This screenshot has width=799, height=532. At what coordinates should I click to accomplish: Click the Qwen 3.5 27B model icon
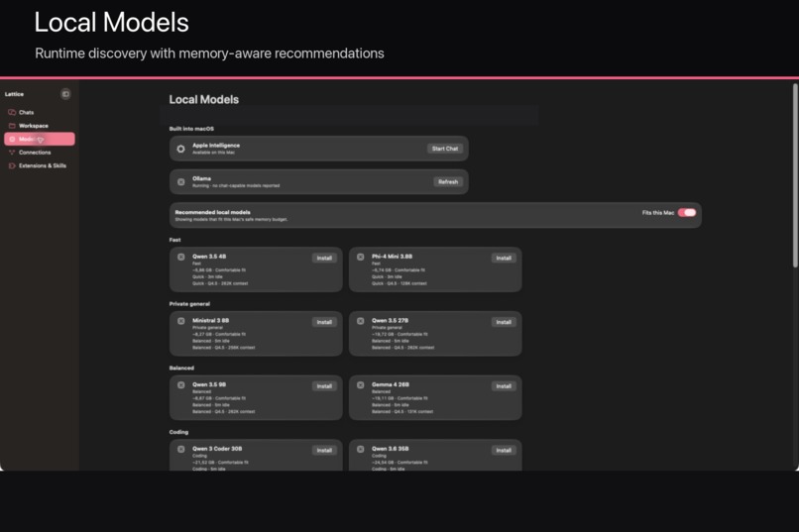coord(360,321)
